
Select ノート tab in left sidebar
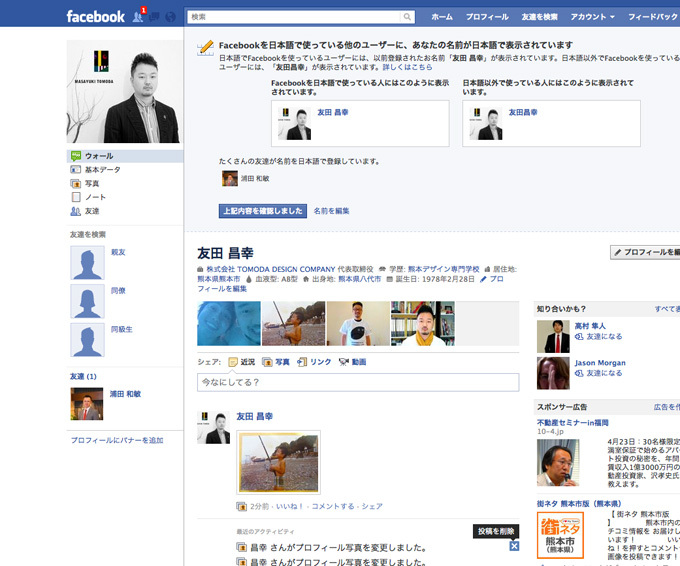[x=125, y=197]
